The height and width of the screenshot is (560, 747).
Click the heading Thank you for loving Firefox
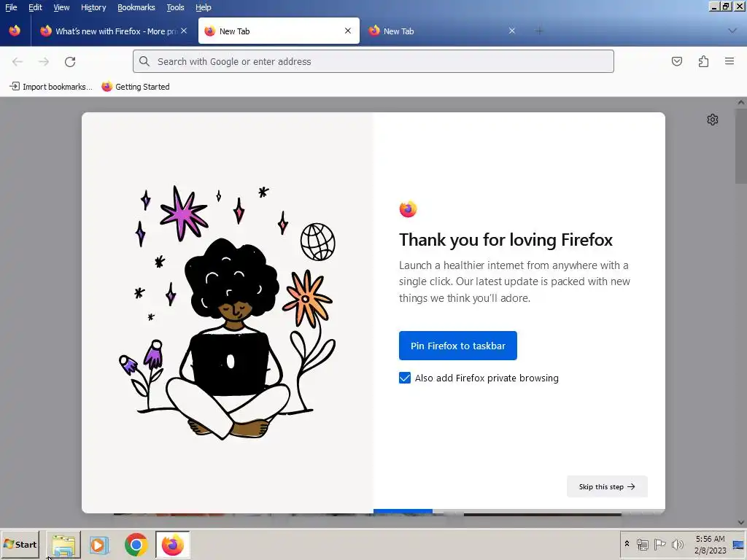tap(506, 240)
